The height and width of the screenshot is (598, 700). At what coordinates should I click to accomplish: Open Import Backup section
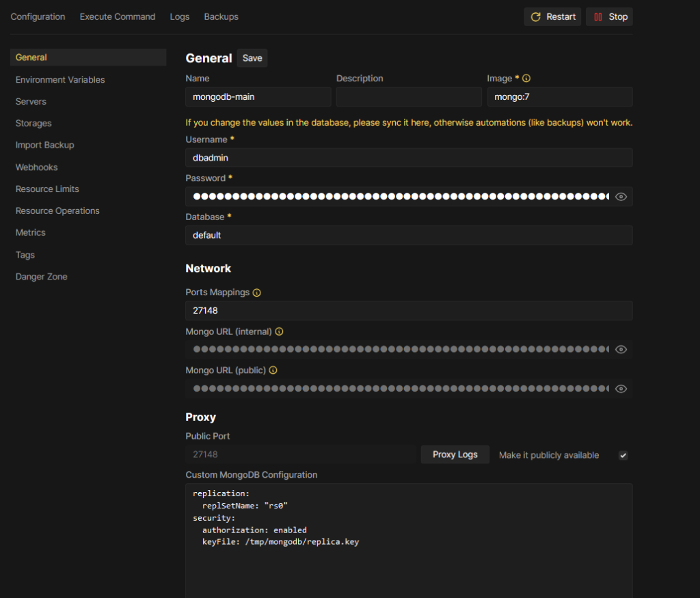coord(44,145)
